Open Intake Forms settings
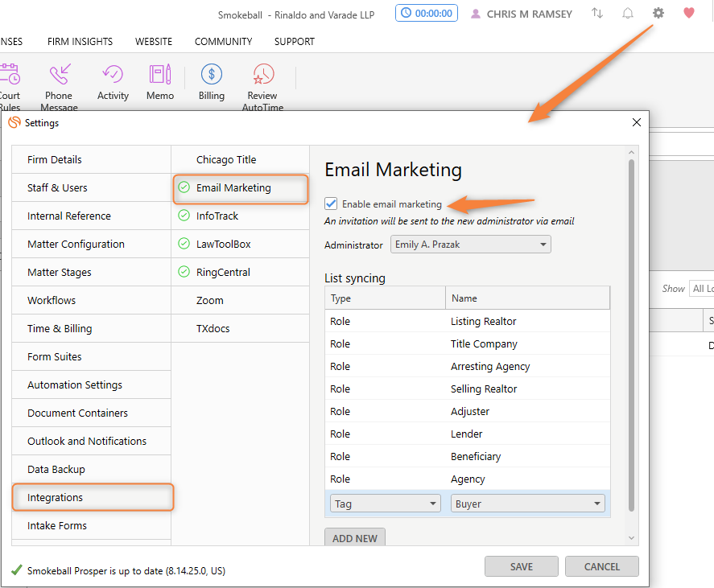 tap(91, 526)
